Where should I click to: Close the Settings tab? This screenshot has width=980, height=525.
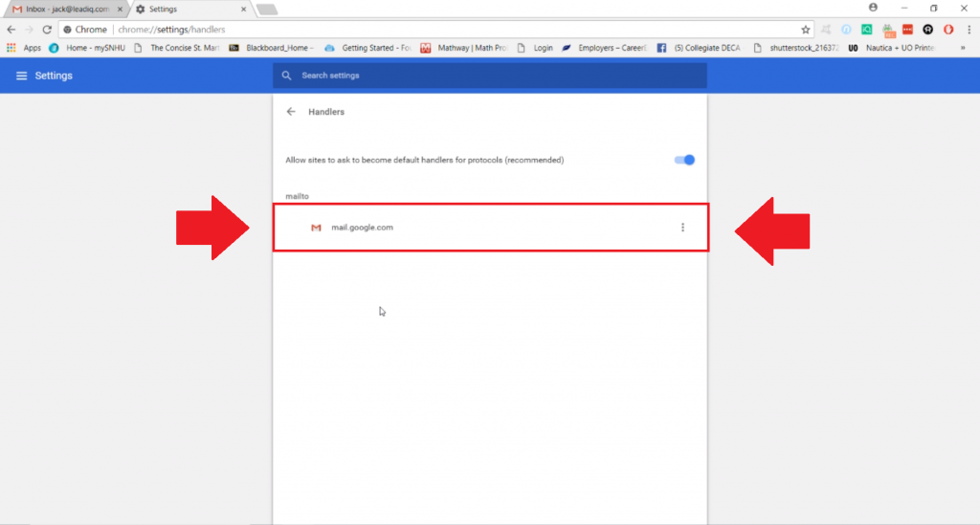pyautogui.click(x=244, y=10)
